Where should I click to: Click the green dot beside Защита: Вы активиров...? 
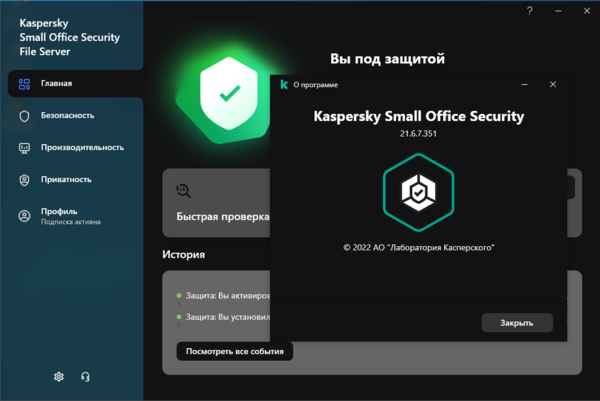click(x=179, y=295)
